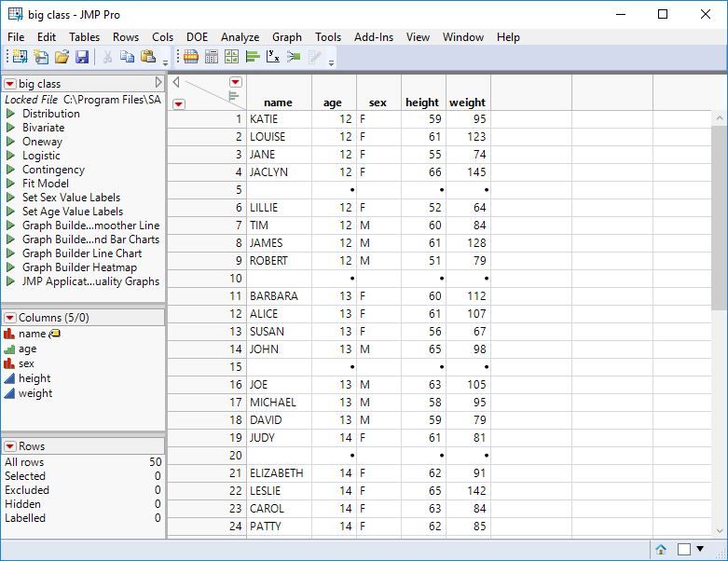Select the weight column in Columns list

[35, 393]
